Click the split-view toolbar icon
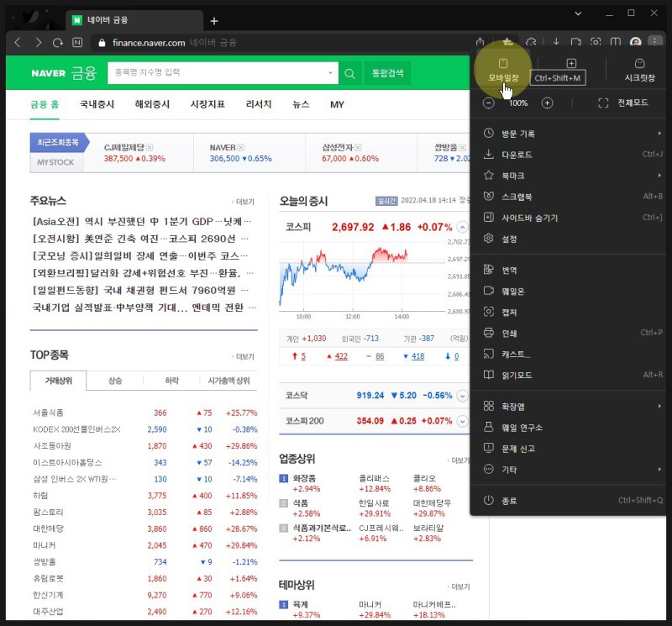 616,41
